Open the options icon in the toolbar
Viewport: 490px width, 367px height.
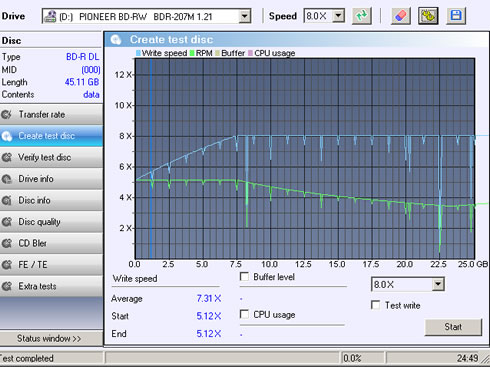pyautogui.click(x=428, y=16)
